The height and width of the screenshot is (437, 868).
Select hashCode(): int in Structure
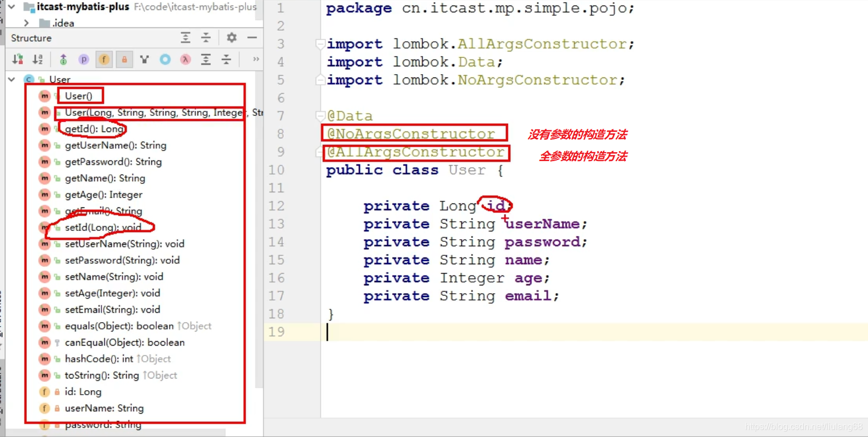pos(99,359)
